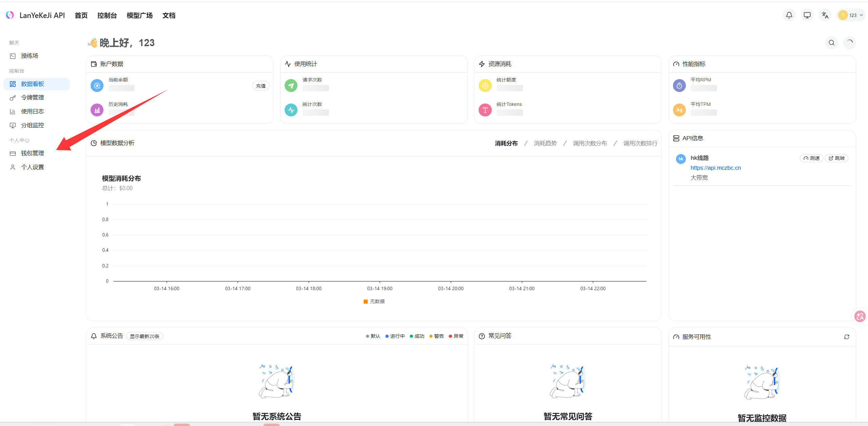Click the 平均TPM orange Ag icon
Viewport: 868px width, 426px height.
[679, 110]
